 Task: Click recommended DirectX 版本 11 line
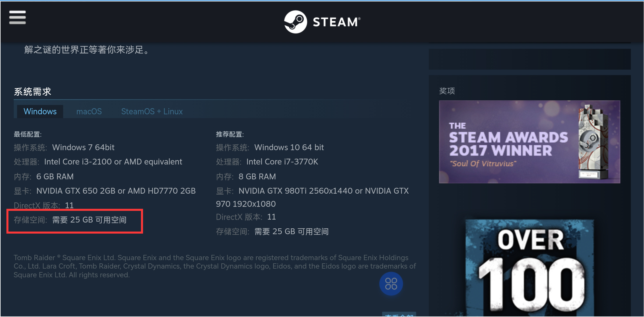[x=246, y=217]
